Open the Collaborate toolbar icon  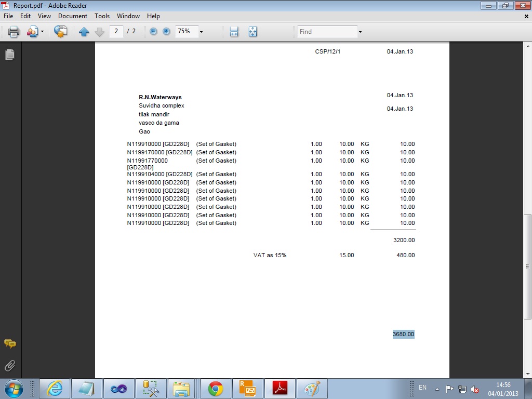pos(33,32)
